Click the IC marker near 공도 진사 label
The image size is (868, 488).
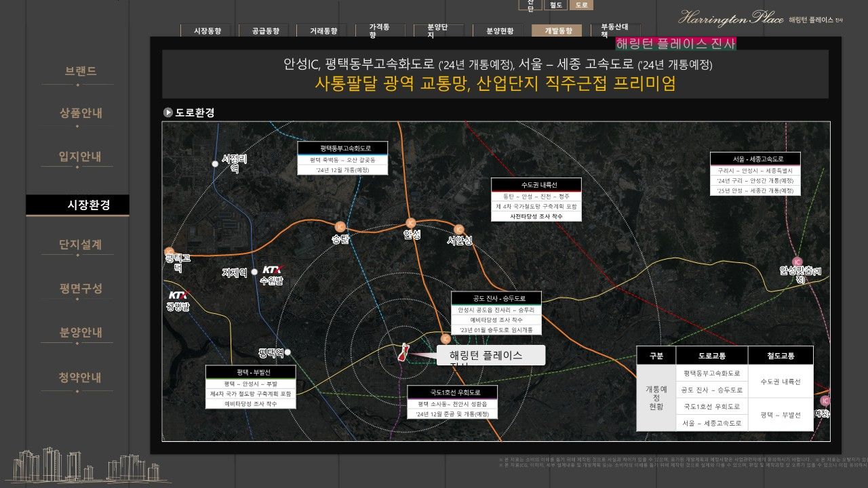446,338
